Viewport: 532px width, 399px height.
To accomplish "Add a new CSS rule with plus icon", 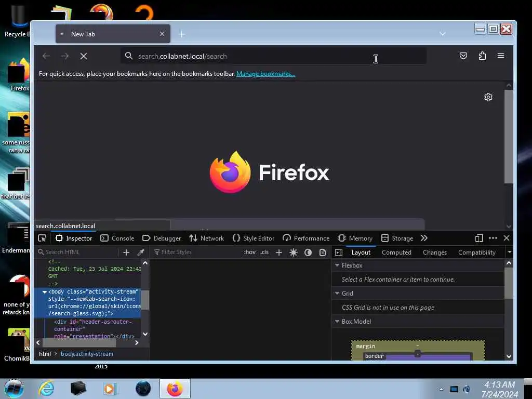I will pyautogui.click(x=279, y=252).
